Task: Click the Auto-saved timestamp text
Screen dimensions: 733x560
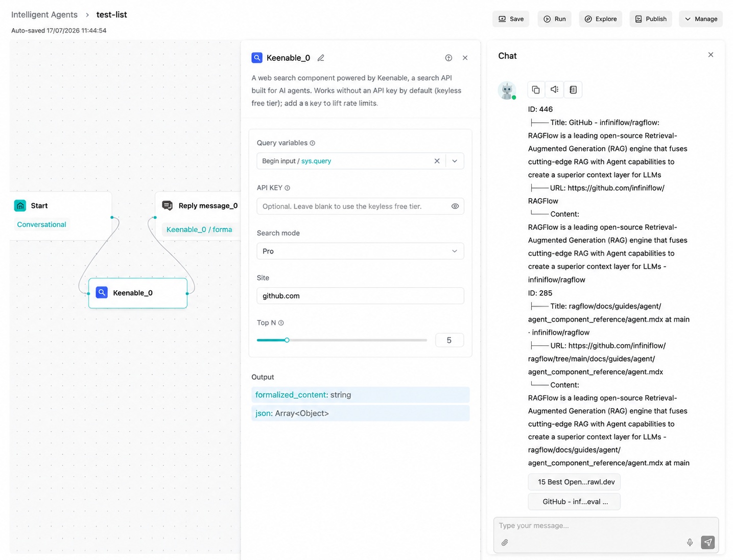Action: click(x=59, y=31)
